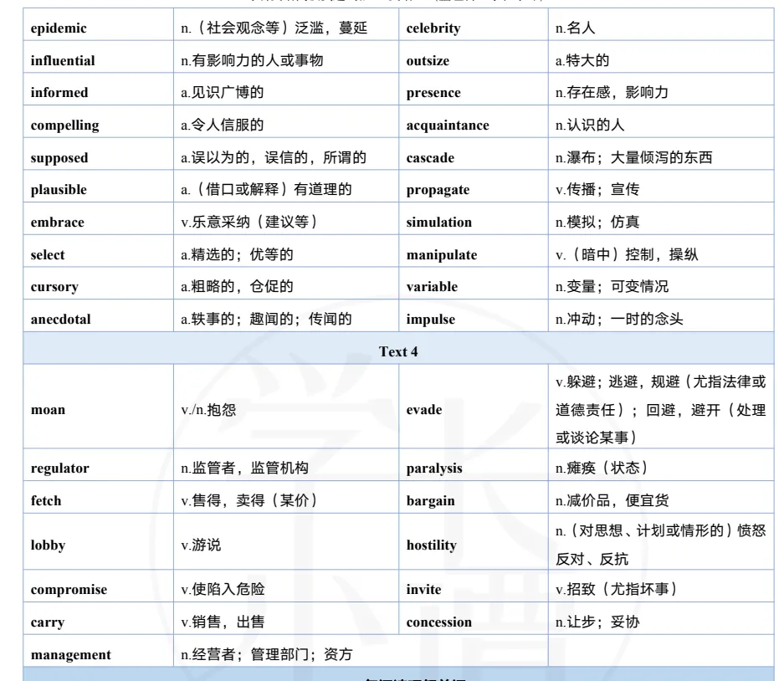Select definition 'v.销售，出售'
Screen dimensions: 784x681
pos(223,622)
